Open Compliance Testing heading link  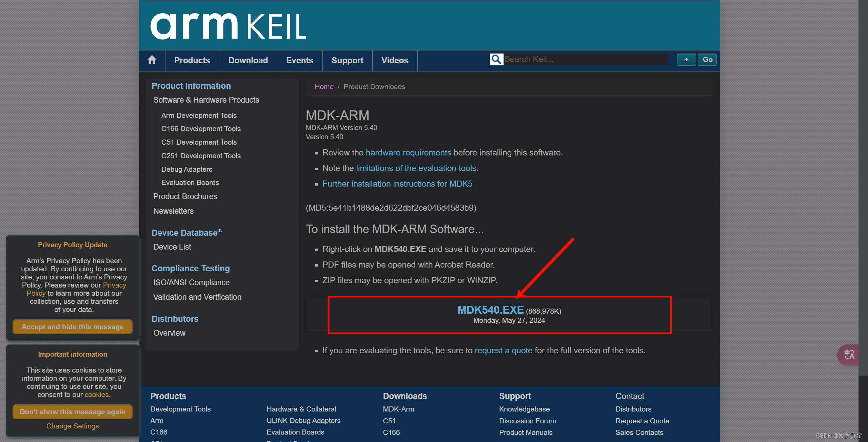click(x=191, y=268)
